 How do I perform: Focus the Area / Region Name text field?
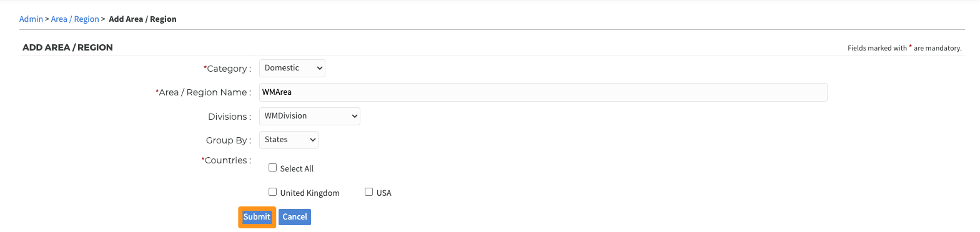543,92
